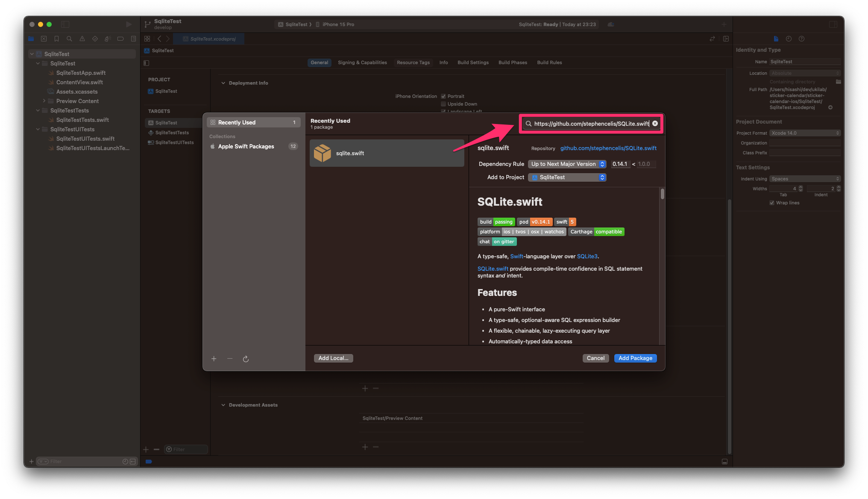Adjust the Tab width stepper
This screenshot has height=499, width=868.
[x=801, y=189]
